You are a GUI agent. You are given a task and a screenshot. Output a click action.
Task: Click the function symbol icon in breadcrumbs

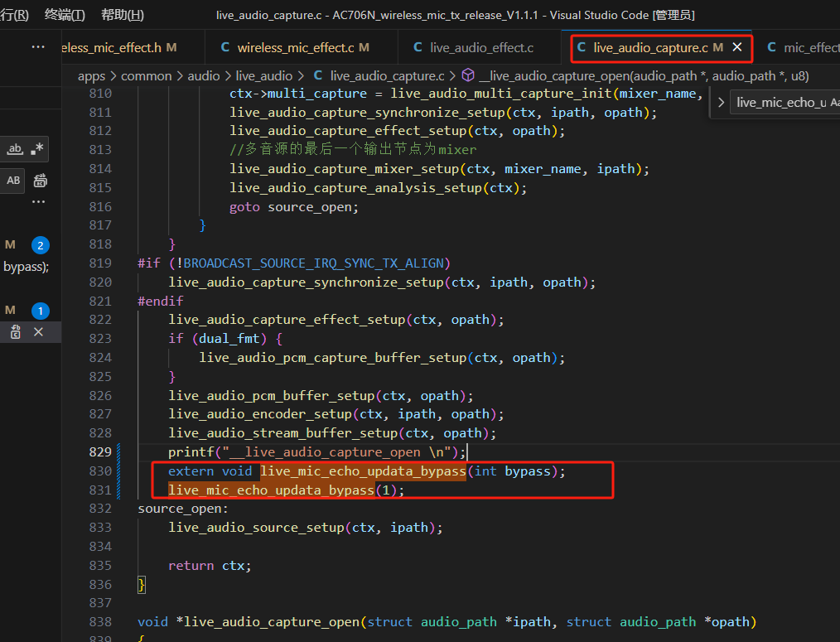tap(468, 75)
